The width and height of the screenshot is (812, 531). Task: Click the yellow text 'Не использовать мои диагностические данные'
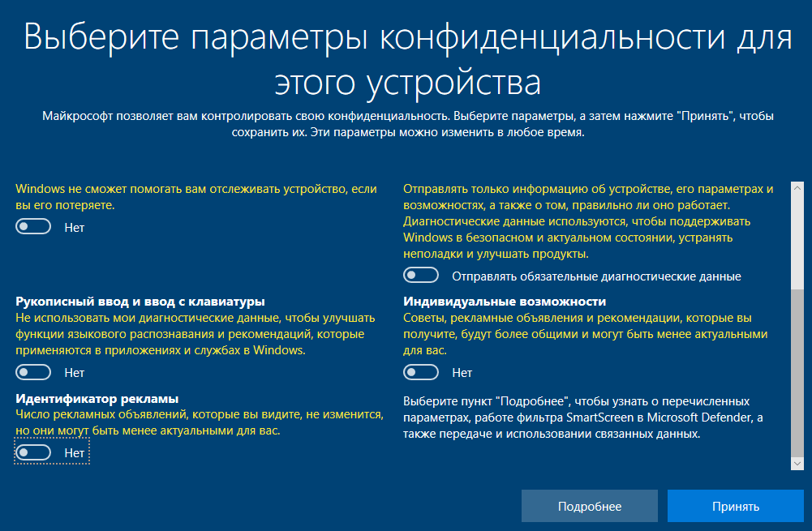pyautogui.click(x=195, y=334)
